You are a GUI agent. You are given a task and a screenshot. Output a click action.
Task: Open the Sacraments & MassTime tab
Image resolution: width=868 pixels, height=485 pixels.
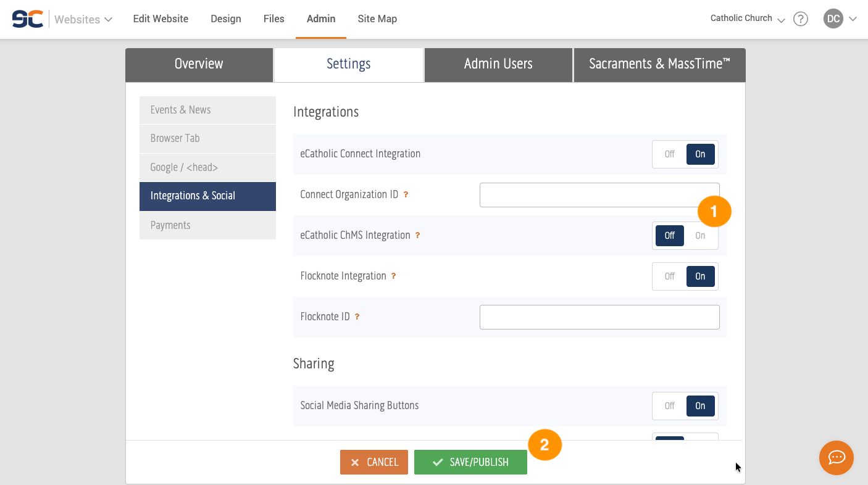click(659, 64)
